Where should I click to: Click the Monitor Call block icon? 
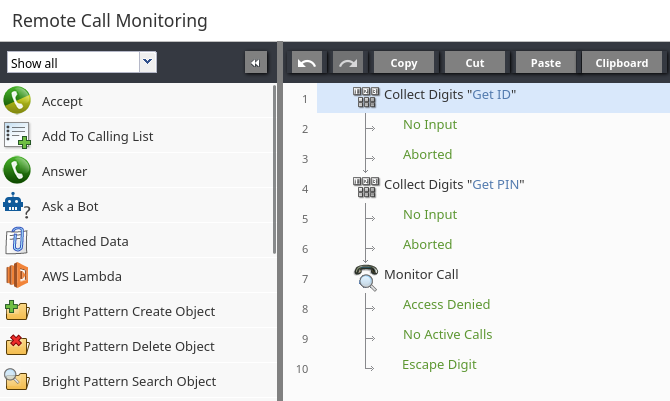[x=366, y=278]
